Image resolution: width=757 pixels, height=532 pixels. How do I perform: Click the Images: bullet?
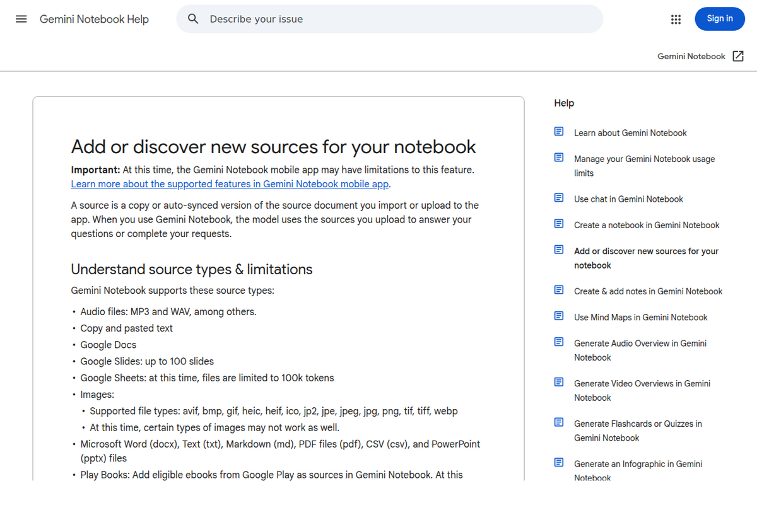tap(97, 395)
